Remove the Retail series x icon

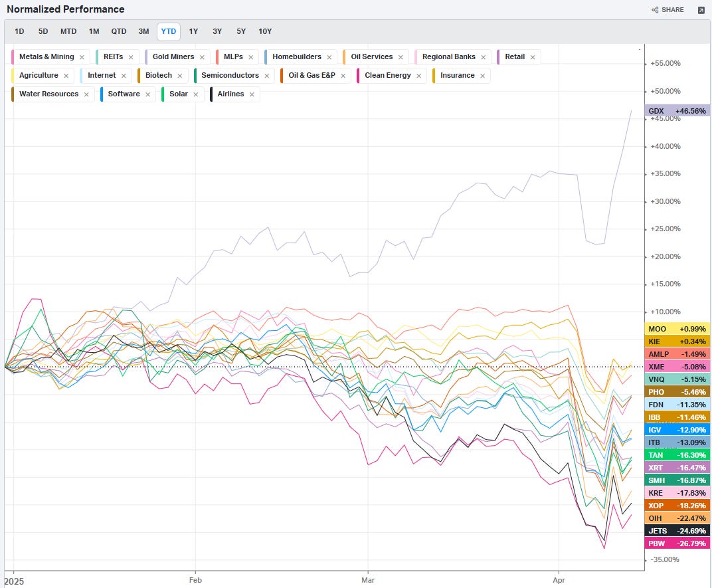[533, 57]
